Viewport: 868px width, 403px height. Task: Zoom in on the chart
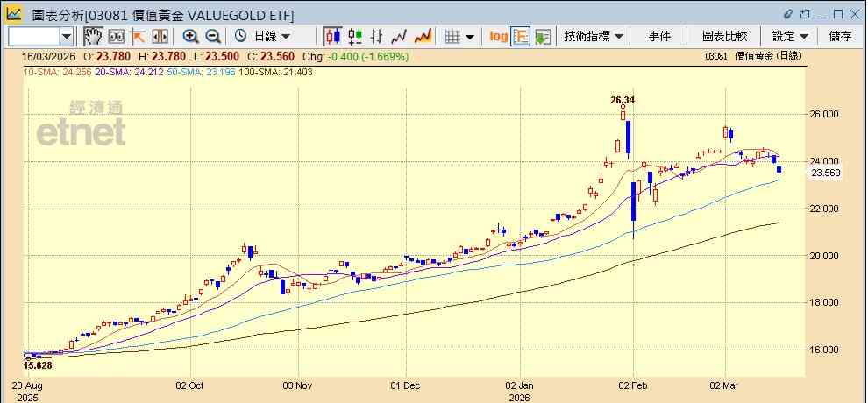point(191,37)
